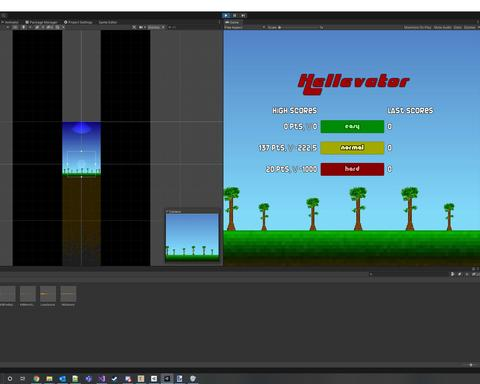Open Outlook from taskbar
This screenshot has width=480, height=384.
coord(62,379)
